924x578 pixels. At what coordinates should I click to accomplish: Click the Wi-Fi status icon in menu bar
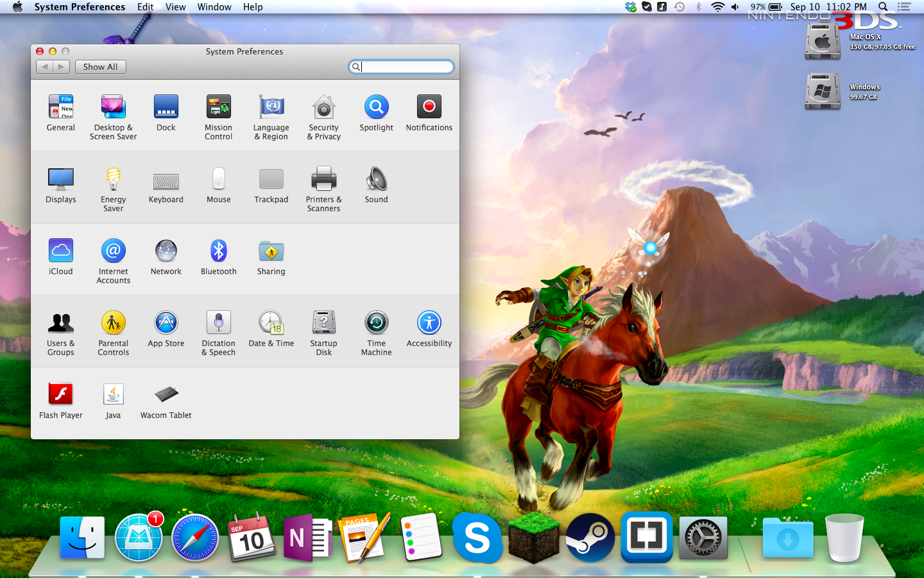point(717,7)
